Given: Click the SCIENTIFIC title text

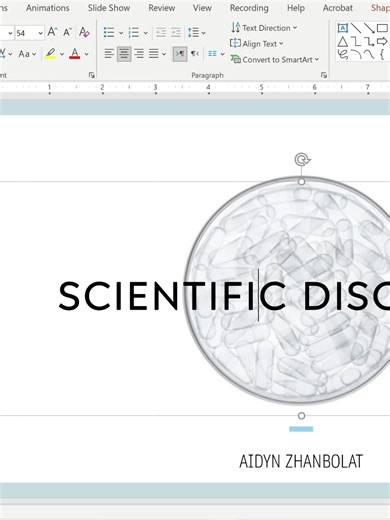Looking at the screenshot, I should [x=172, y=296].
